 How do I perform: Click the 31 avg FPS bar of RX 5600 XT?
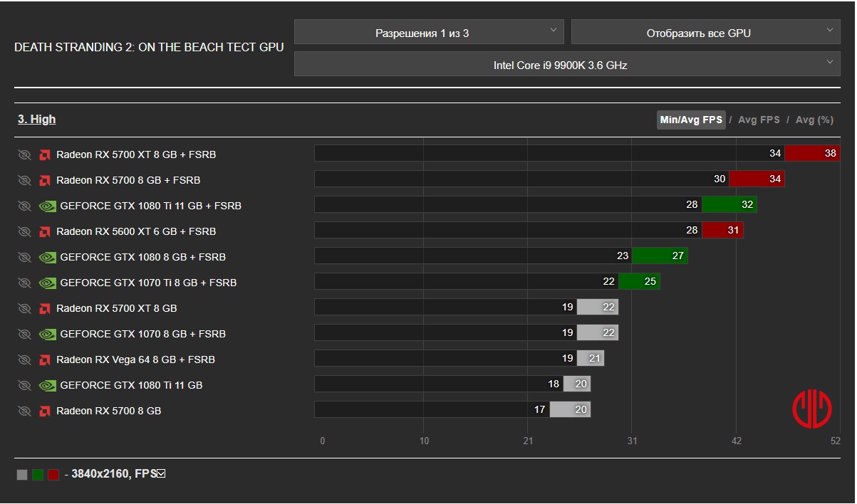(722, 231)
